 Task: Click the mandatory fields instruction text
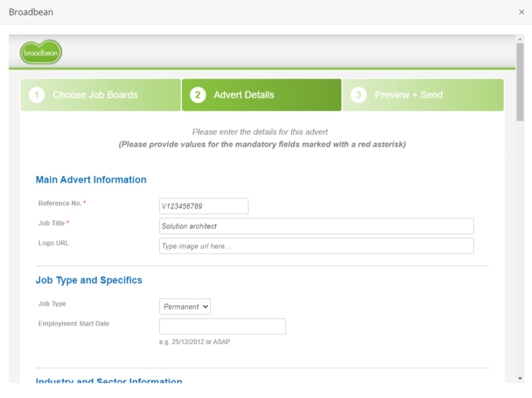tap(262, 144)
